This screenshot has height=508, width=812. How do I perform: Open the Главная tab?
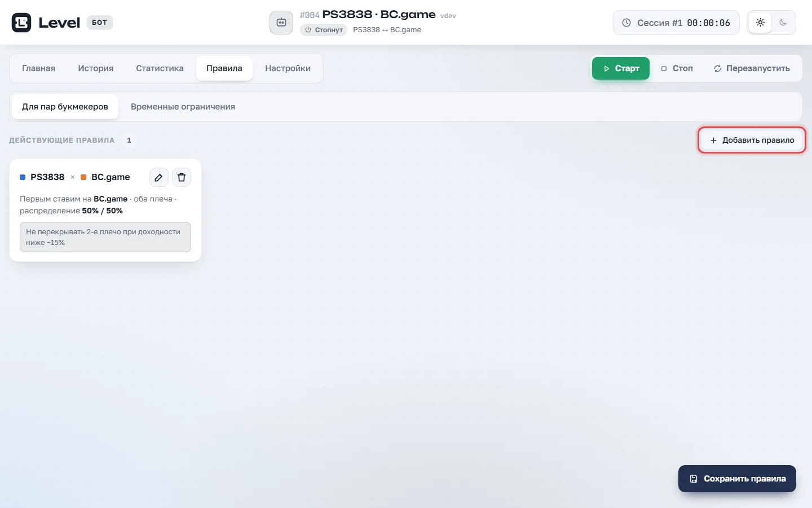click(x=38, y=68)
